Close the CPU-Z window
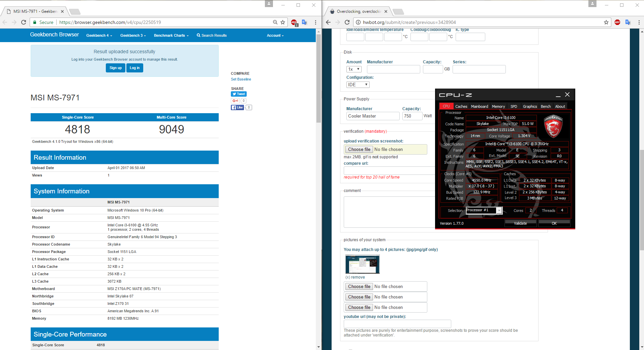Image resolution: width=644 pixels, height=350 pixels. coord(568,95)
